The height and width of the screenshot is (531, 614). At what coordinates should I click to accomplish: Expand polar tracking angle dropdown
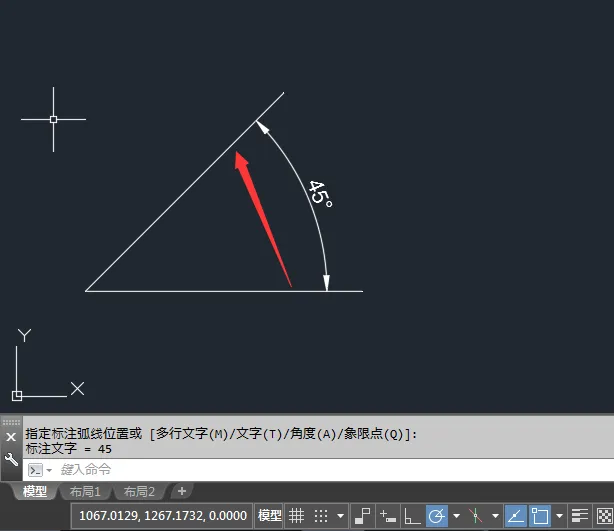(456, 516)
